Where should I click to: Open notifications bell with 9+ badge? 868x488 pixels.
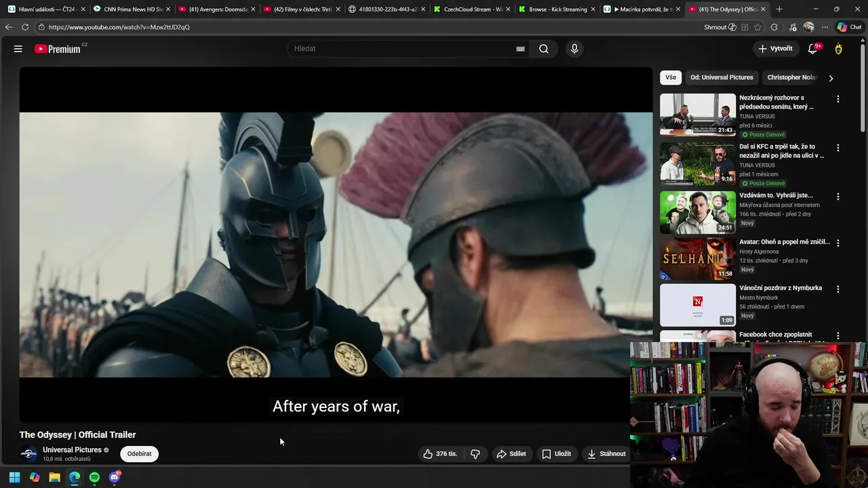tap(812, 49)
